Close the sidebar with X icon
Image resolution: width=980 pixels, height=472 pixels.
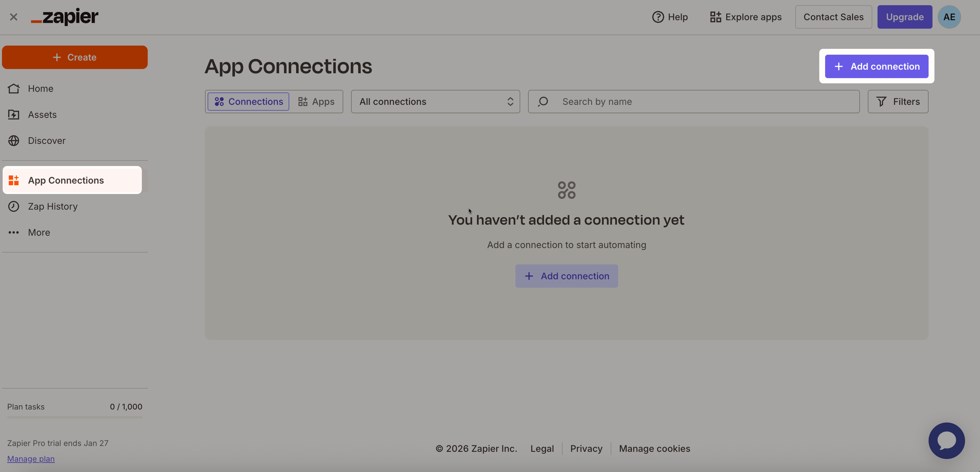(x=14, y=17)
